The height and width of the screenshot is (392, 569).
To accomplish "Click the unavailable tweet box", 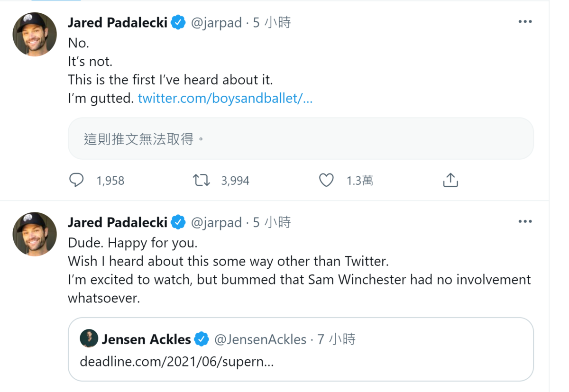I will pyautogui.click(x=301, y=138).
